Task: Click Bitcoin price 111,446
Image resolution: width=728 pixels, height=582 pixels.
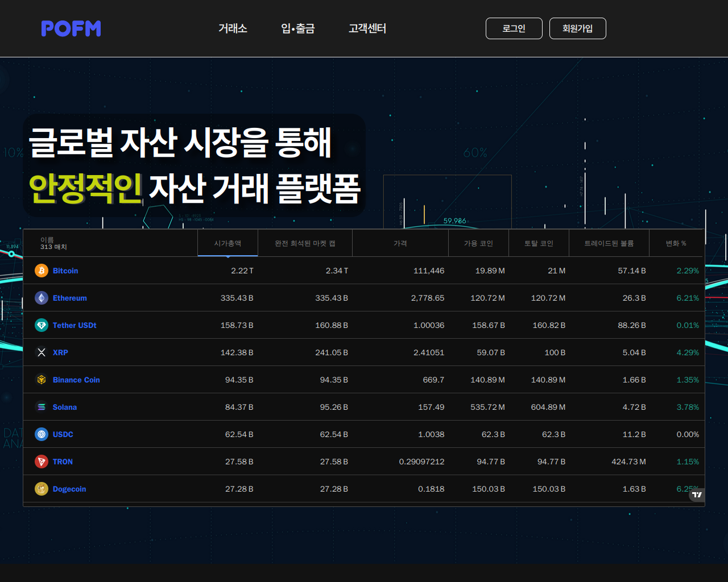Action: [x=429, y=271]
